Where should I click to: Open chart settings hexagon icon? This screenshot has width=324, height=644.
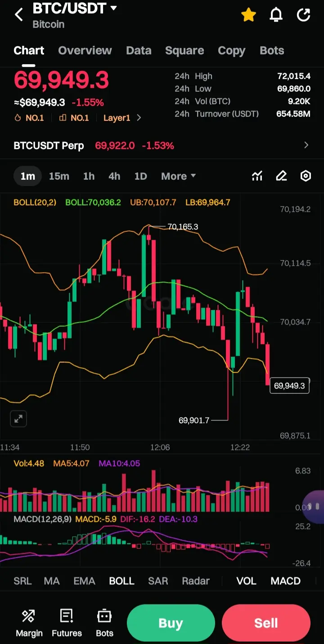(306, 176)
